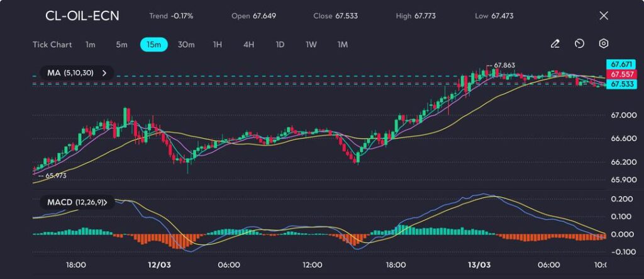Toggle the active 15m timeframe
The image size is (644, 279).
[153, 45]
